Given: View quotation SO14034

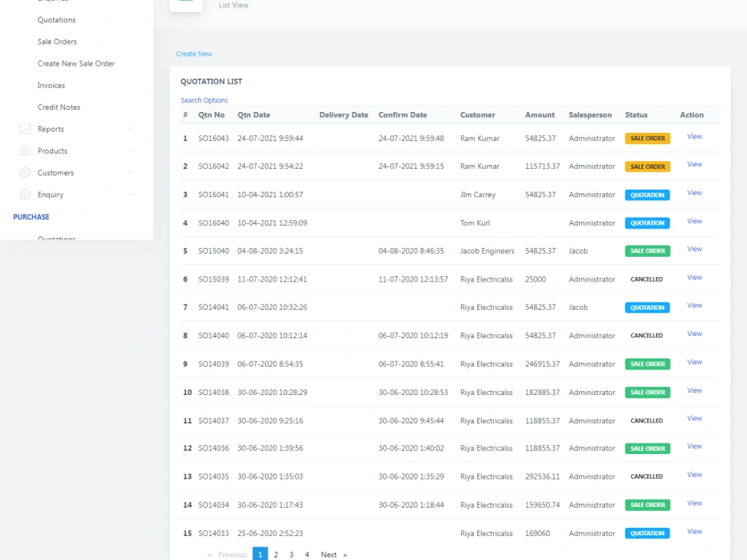Looking at the screenshot, I should 694,503.
